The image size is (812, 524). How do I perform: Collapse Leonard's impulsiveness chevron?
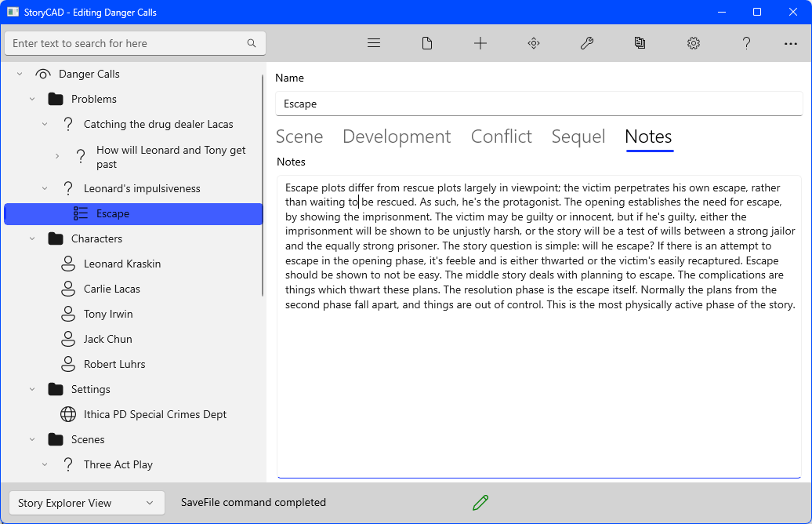[x=45, y=188]
